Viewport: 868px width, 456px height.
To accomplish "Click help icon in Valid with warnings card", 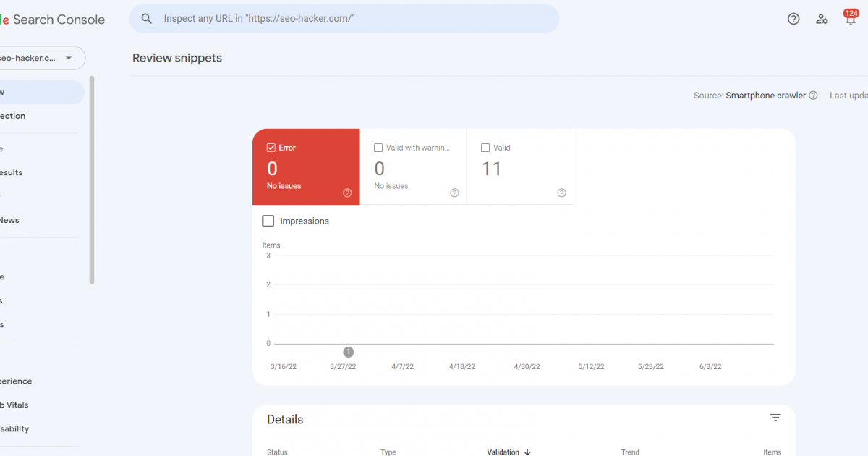I will coord(454,193).
